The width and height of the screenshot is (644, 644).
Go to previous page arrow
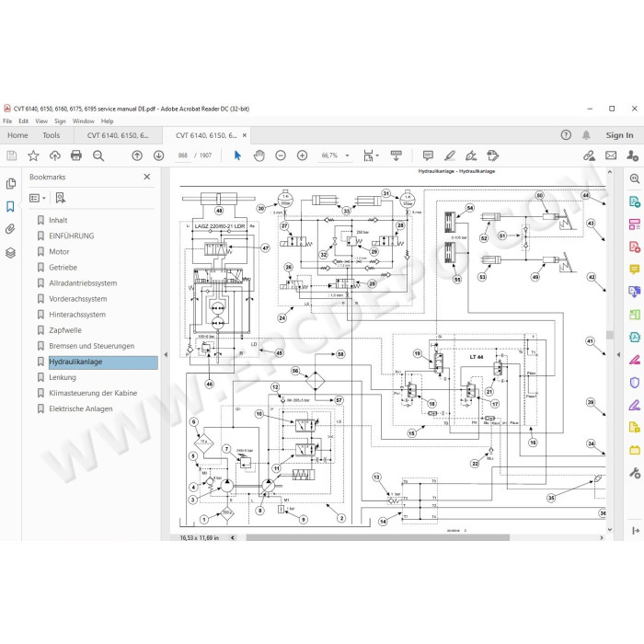137,155
